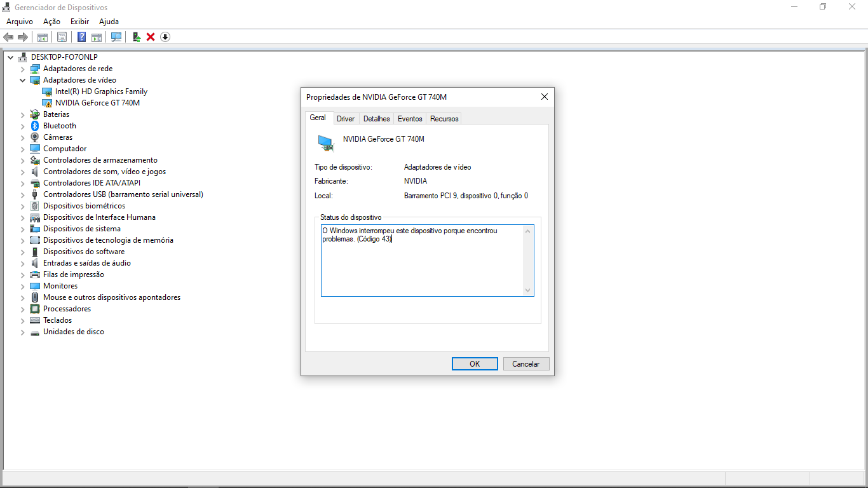Viewport: 868px width, 488px height.
Task: Expand Controladores de som, vídeo e jogos
Action: click(22, 172)
